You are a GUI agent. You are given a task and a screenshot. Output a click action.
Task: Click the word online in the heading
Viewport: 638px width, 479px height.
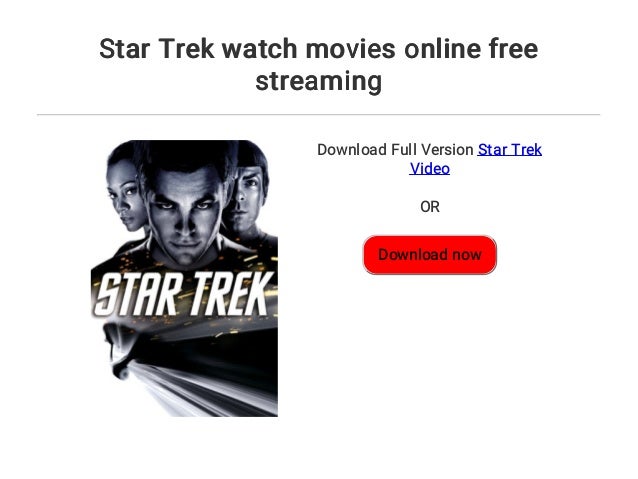click(442, 49)
